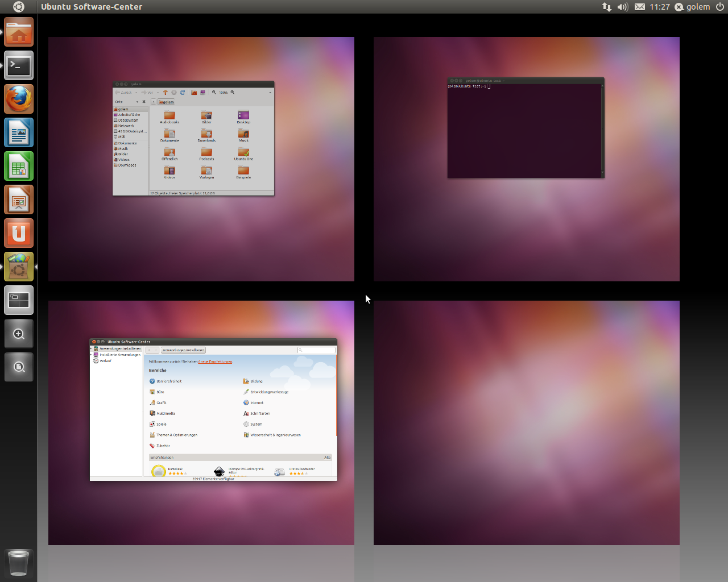Click the reload icon in the file manager toolbar

coord(183,92)
